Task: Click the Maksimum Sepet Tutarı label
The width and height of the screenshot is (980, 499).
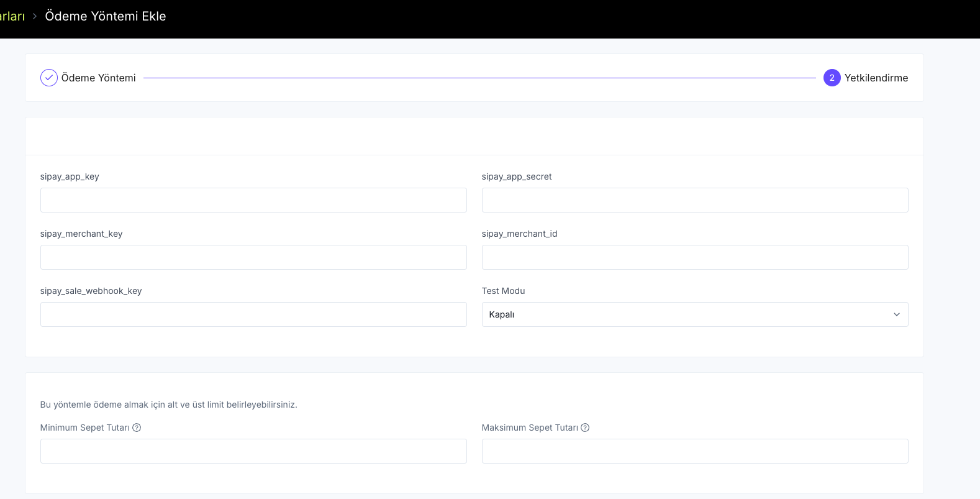Action: [x=530, y=428]
